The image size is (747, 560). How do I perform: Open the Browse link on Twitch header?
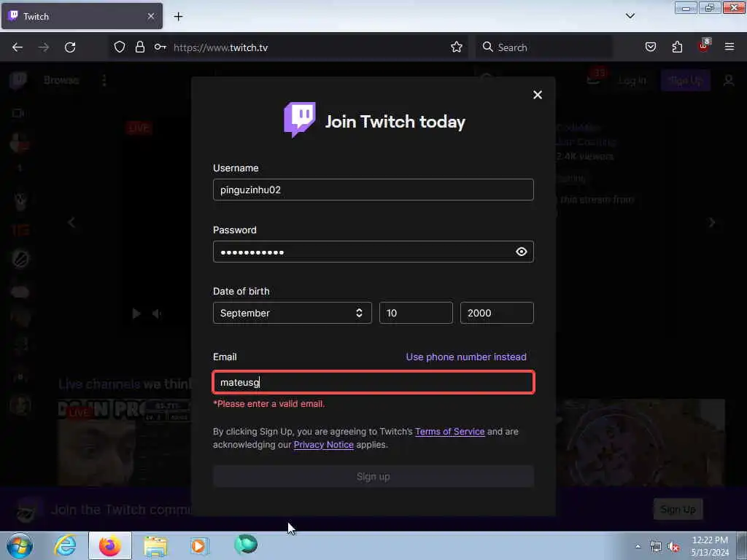click(x=61, y=80)
